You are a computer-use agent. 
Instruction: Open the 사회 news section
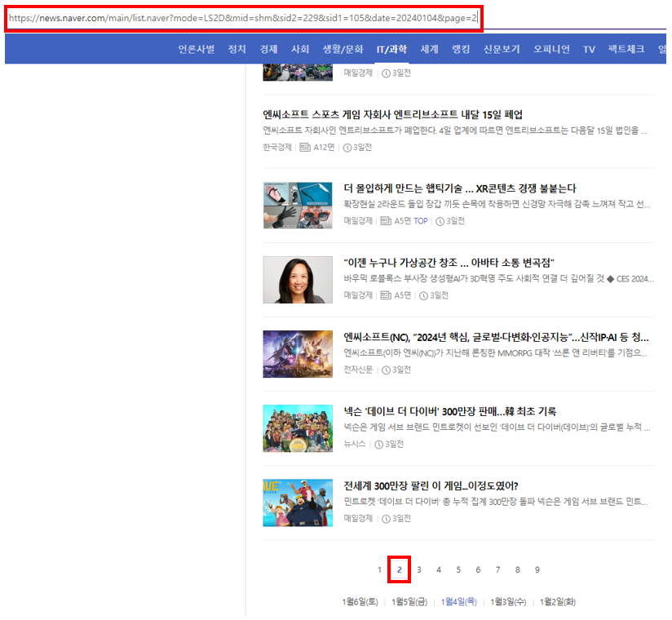[300, 49]
